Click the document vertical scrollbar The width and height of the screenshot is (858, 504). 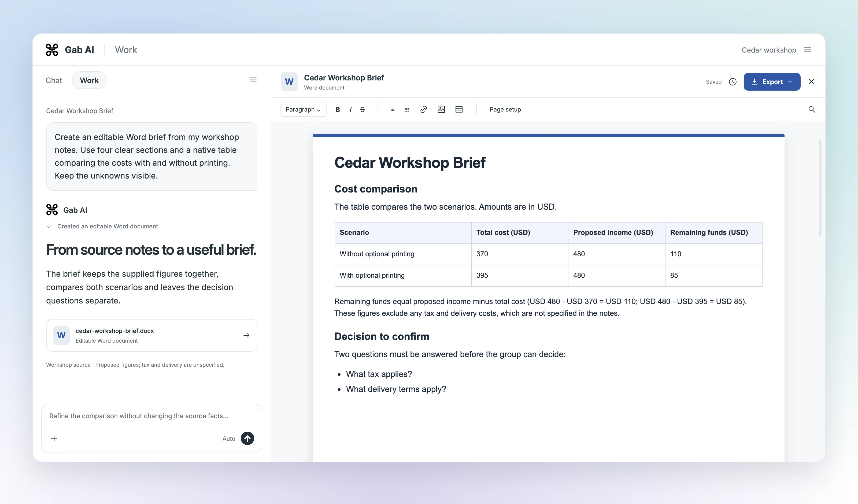tap(820, 188)
